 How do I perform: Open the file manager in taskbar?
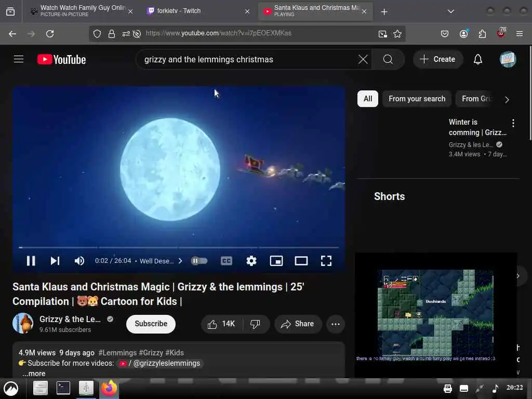[x=41, y=388]
